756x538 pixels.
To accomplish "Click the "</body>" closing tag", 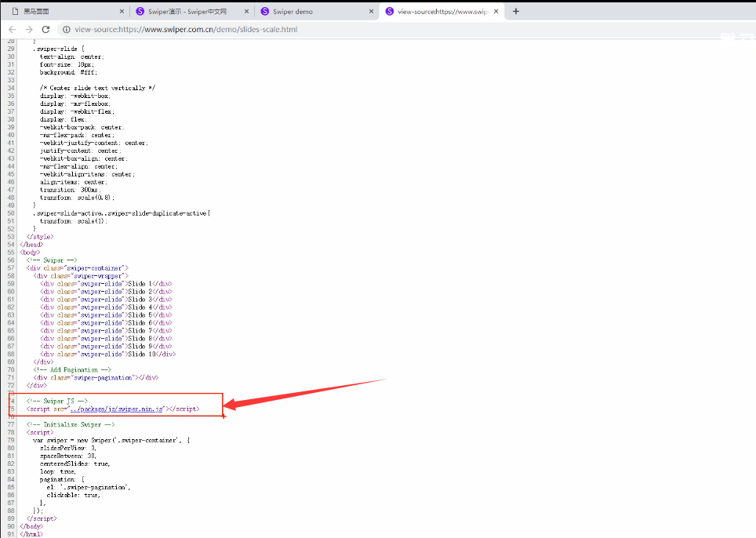I will (x=31, y=526).
